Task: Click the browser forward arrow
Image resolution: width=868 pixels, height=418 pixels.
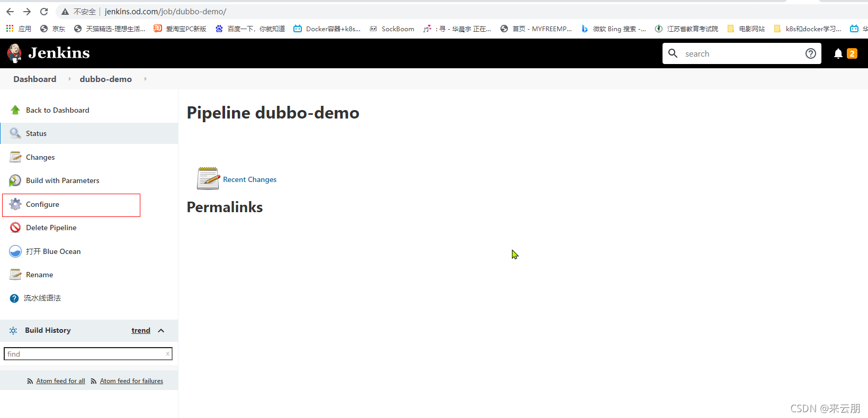Action: point(27,12)
